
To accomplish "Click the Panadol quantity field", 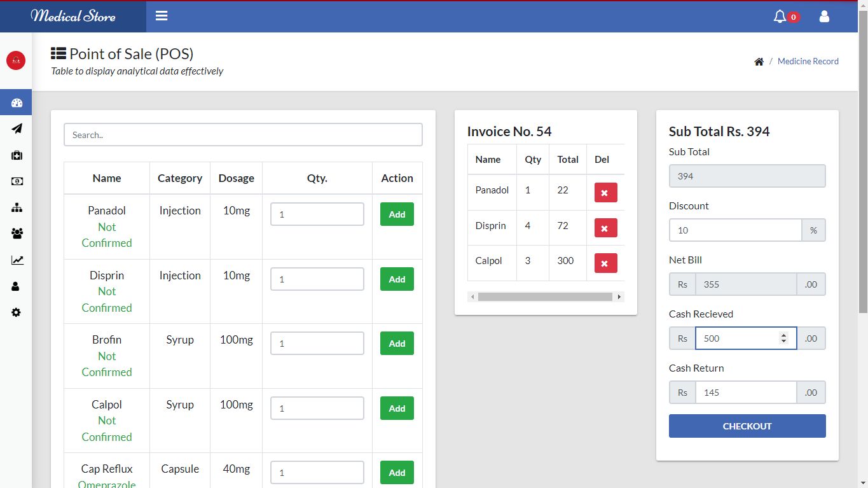I will (x=317, y=214).
